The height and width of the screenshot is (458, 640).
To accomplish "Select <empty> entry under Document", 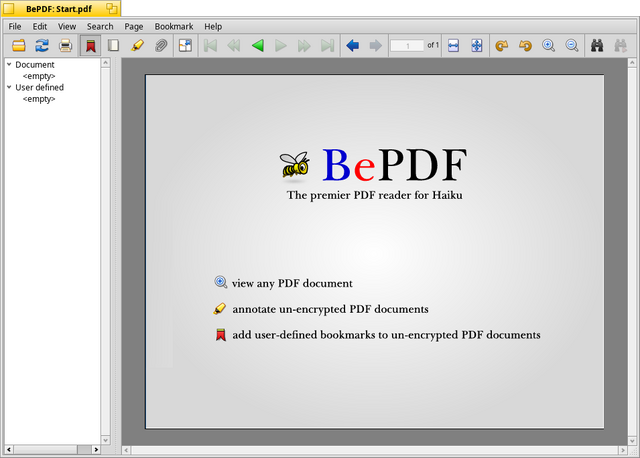I will tap(39, 76).
